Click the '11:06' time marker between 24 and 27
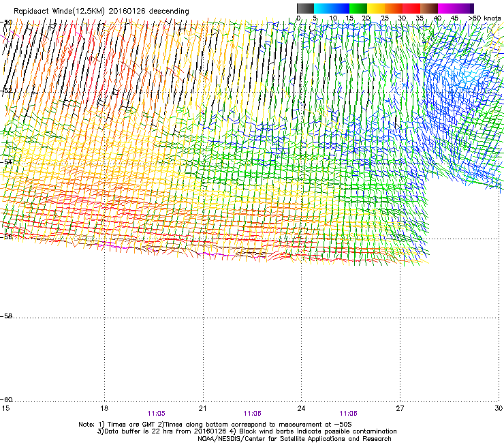 point(349,414)
